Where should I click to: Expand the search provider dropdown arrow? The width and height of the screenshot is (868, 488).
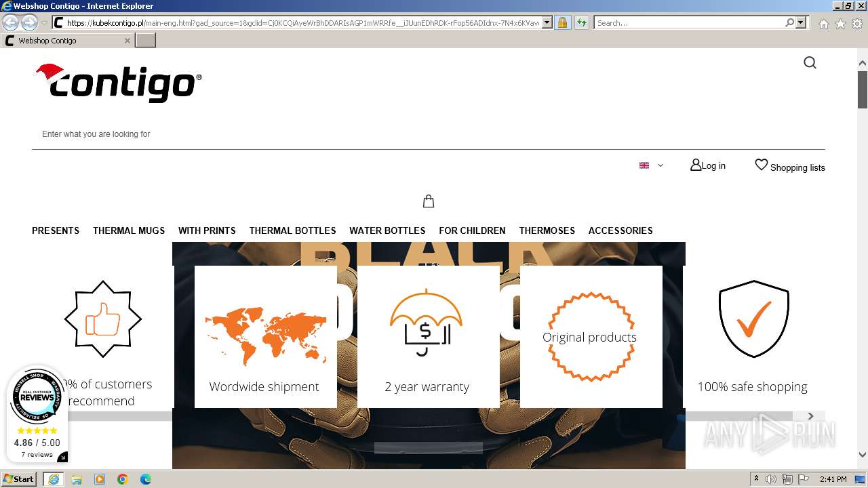pos(801,22)
